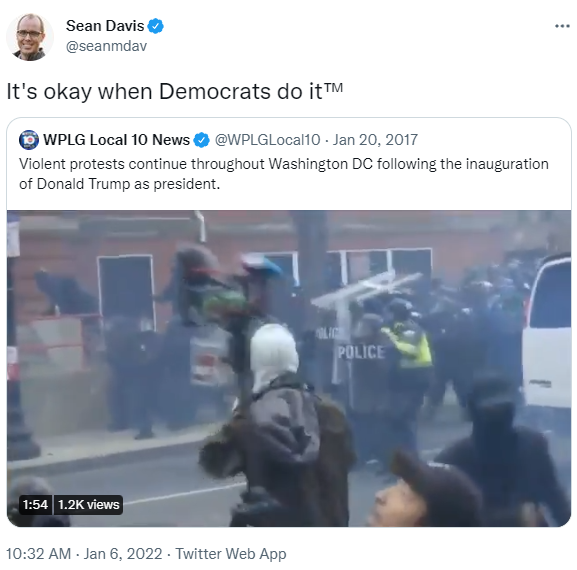This screenshot has height=570, width=577.
Task: Click the Jan 6, 2022 date
Action: [123, 553]
